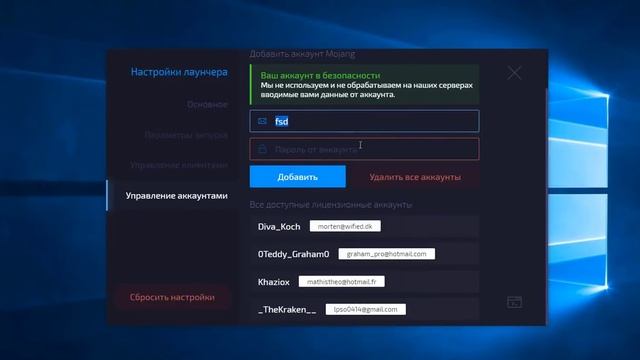640x360 pixels.
Task: Select the _TheKraken__ account
Action: 364,309
